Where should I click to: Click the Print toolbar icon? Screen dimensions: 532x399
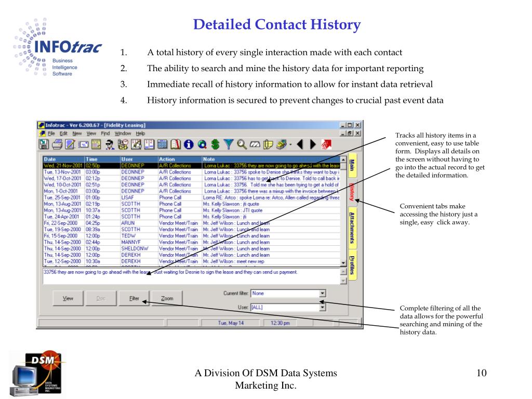tap(57, 144)
